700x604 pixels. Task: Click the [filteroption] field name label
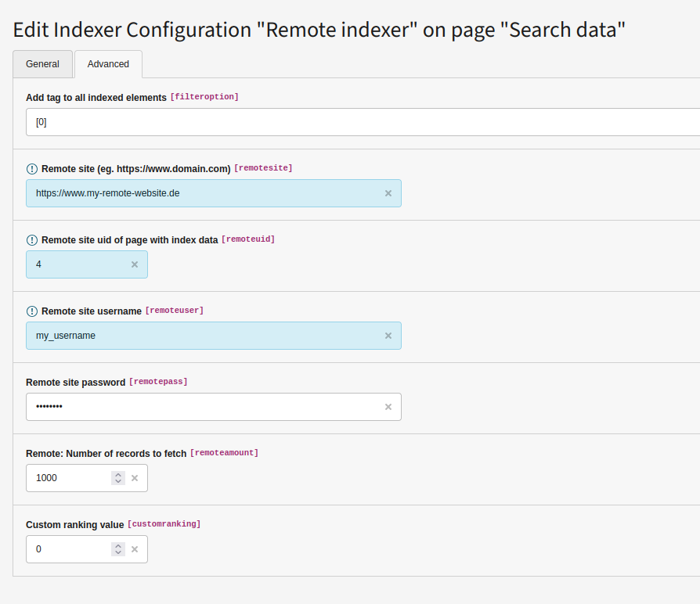[x=204, y=97]
